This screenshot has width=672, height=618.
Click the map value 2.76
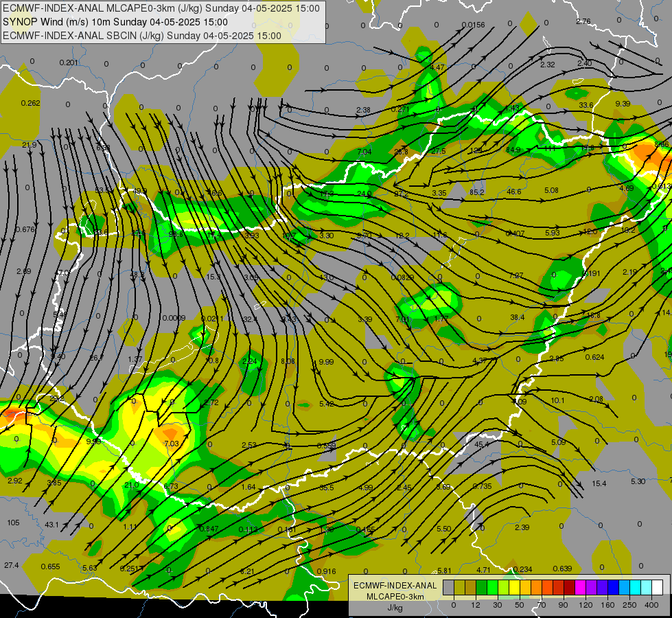[x=583, y=21]
